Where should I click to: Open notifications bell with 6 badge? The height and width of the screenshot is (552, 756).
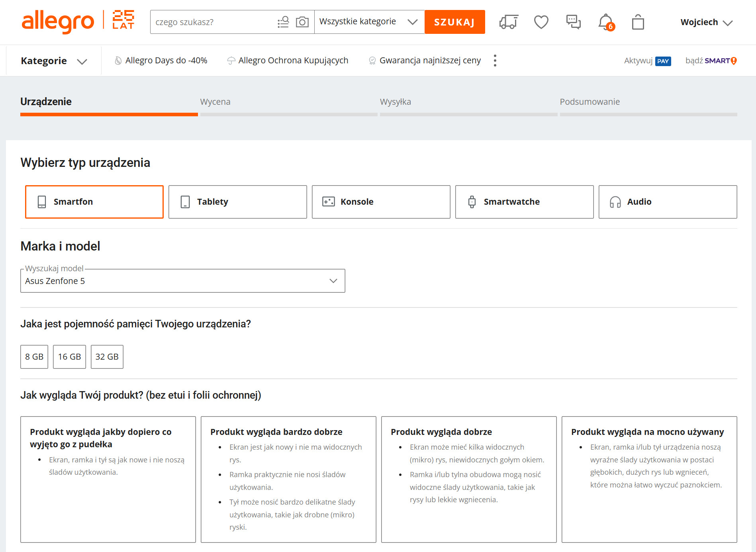(x=606, y=22)
